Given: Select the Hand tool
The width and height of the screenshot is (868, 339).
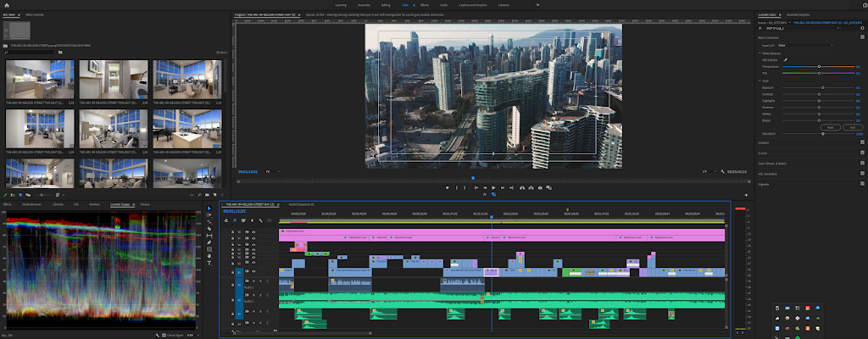Looking at the screenshot, I should coord(209,256).
